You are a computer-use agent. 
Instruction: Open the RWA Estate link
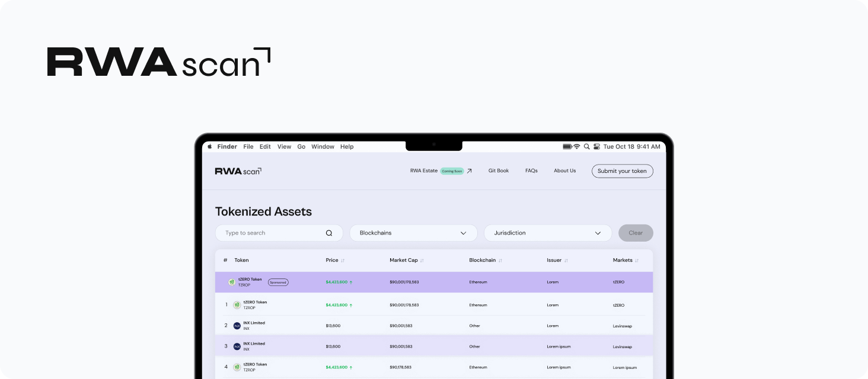[423, 171]
